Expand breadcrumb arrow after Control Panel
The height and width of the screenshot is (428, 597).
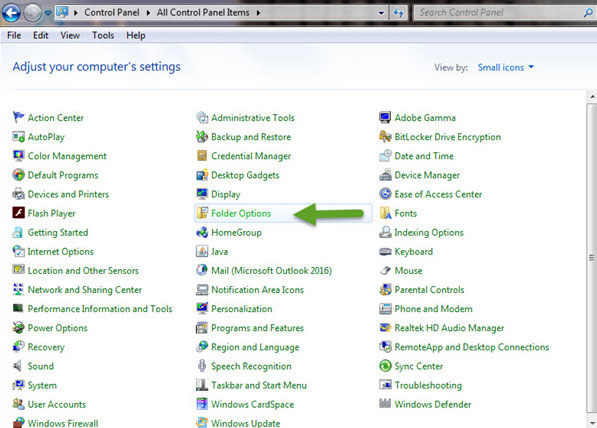pyautogui.click(x=148, y=13)
